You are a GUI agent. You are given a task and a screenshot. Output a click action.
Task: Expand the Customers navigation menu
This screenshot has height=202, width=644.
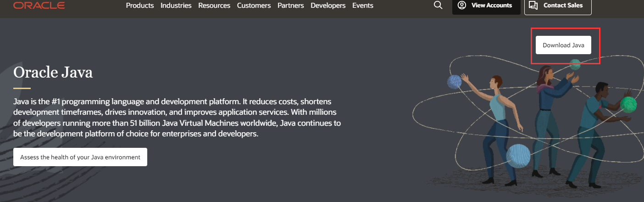click(x=254, y=6)
